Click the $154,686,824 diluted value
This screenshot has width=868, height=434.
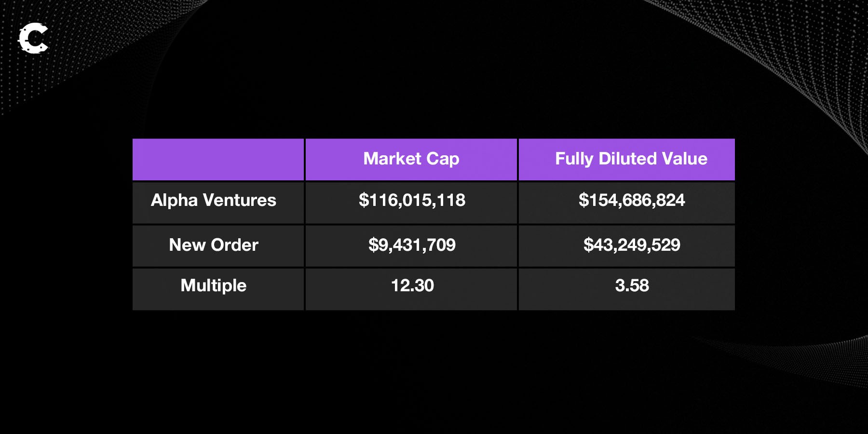[631, 201]
